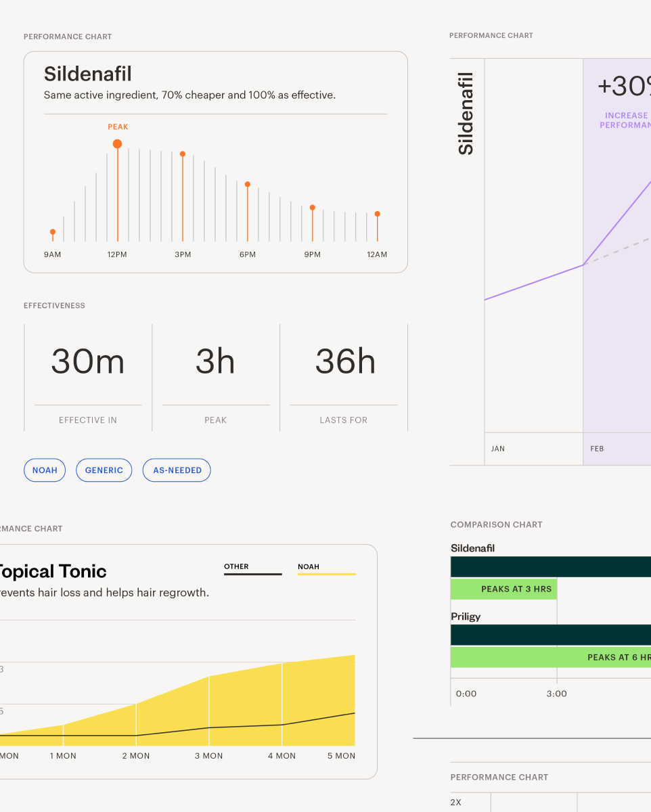Select the green PEAKS AT 6 HRS bar
Image resolution: width=651 pixels, height=812 pixels.
coord(550,657)
